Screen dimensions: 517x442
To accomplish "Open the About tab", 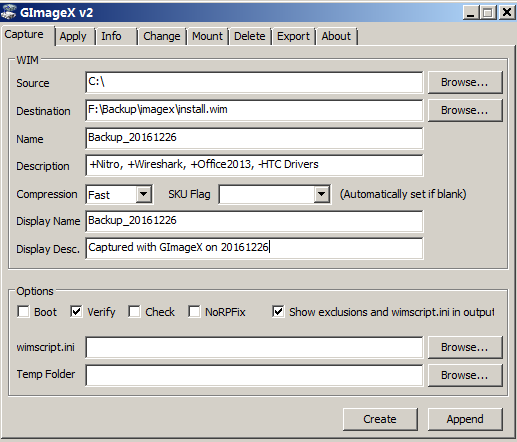I will [x=336, y=36].
